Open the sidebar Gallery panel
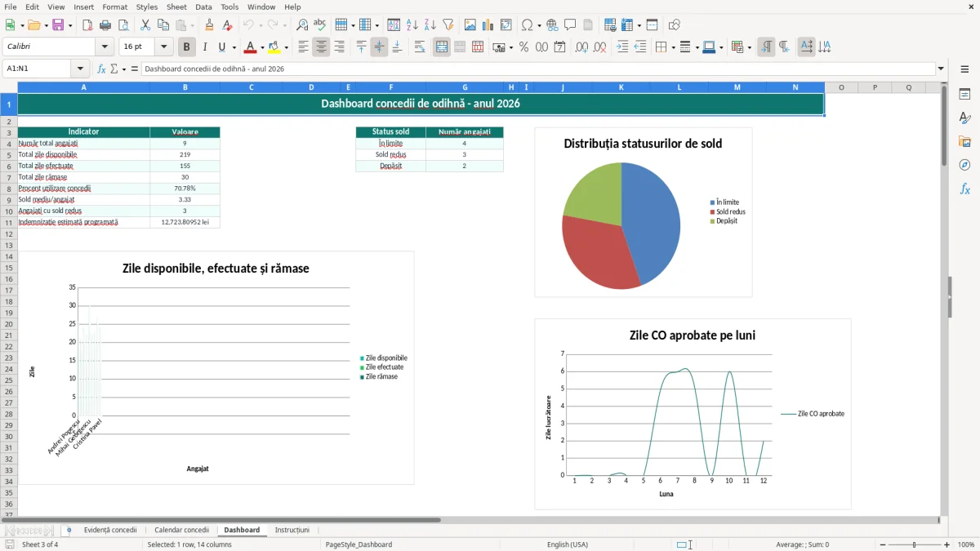 click(x=964, y=142)
